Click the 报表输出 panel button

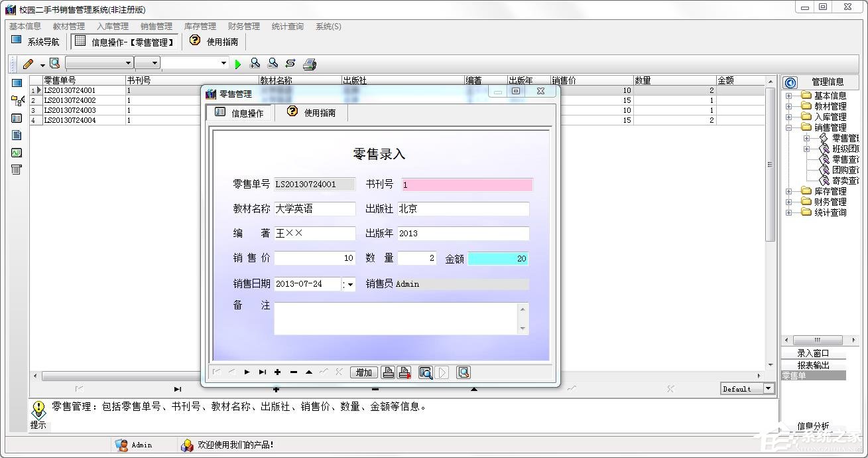[813, 365]
